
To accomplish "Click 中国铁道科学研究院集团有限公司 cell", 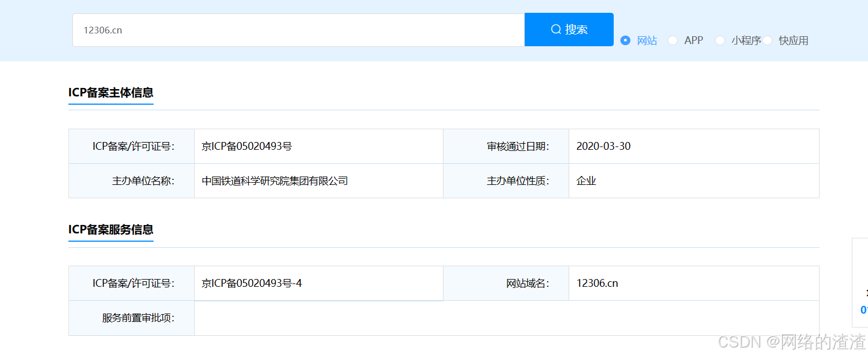I will click(319, 181).
